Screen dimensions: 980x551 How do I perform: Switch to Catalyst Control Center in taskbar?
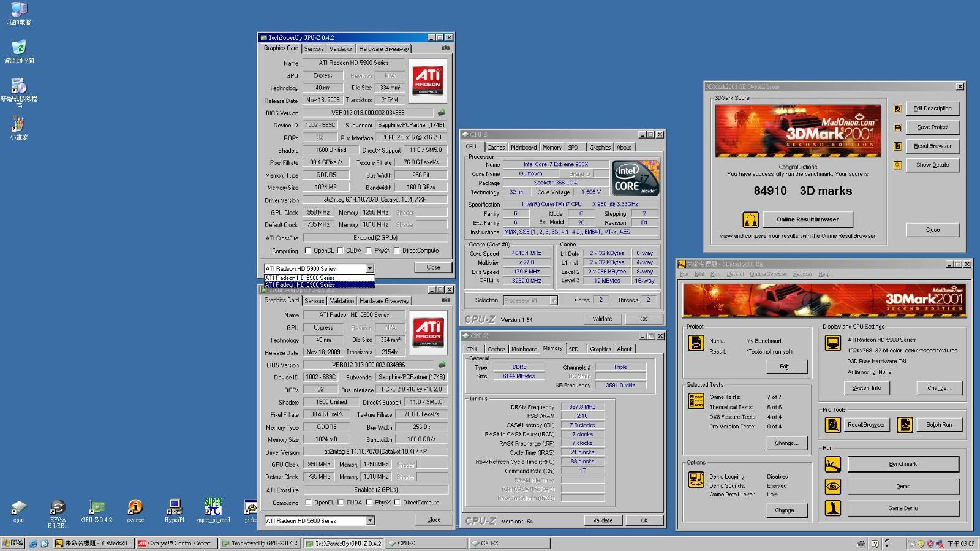177,544
